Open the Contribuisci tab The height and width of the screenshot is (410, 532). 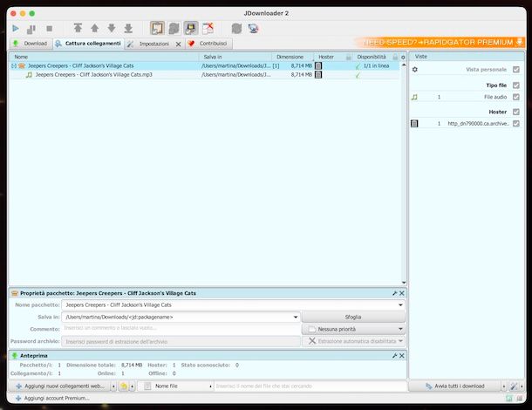click(x=209, y=44)
